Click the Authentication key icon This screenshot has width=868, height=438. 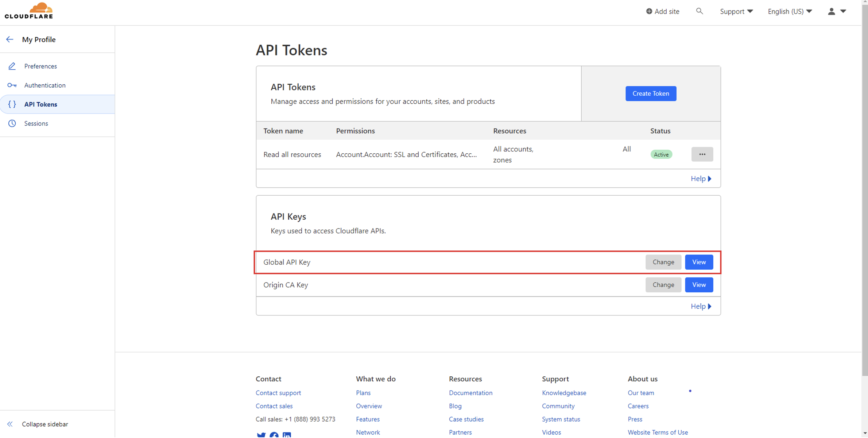pyautogui.click(x=12, y=85)
